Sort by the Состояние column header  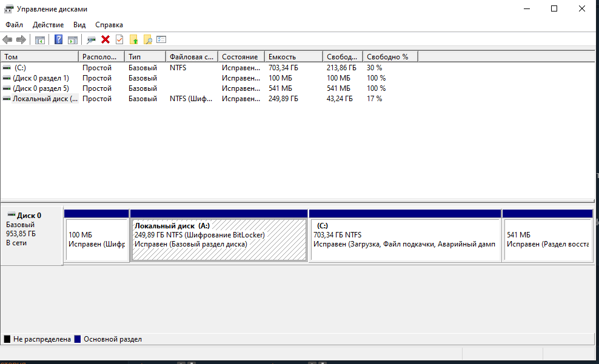point(241,57)
